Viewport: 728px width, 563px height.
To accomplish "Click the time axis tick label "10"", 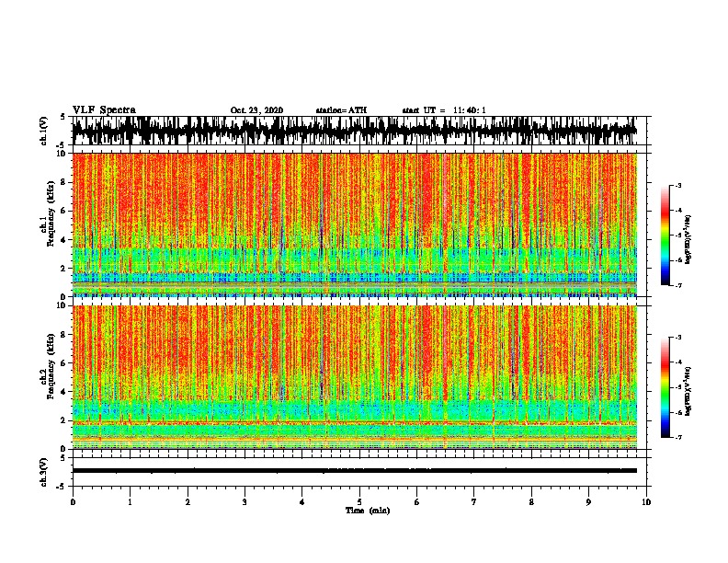I will 646,502.
